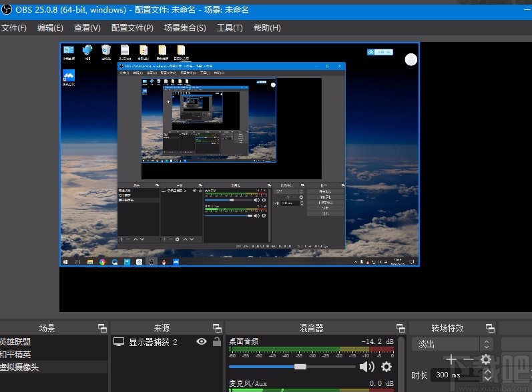The image size is (532, 392).
Task: Select the 英雄联盟 scene
Action: click(x=53, y=341)
